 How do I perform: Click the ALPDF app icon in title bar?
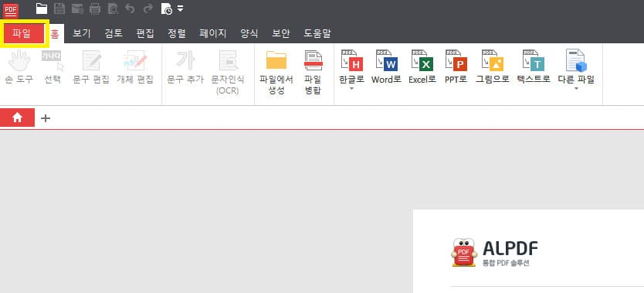click(11, 10)
